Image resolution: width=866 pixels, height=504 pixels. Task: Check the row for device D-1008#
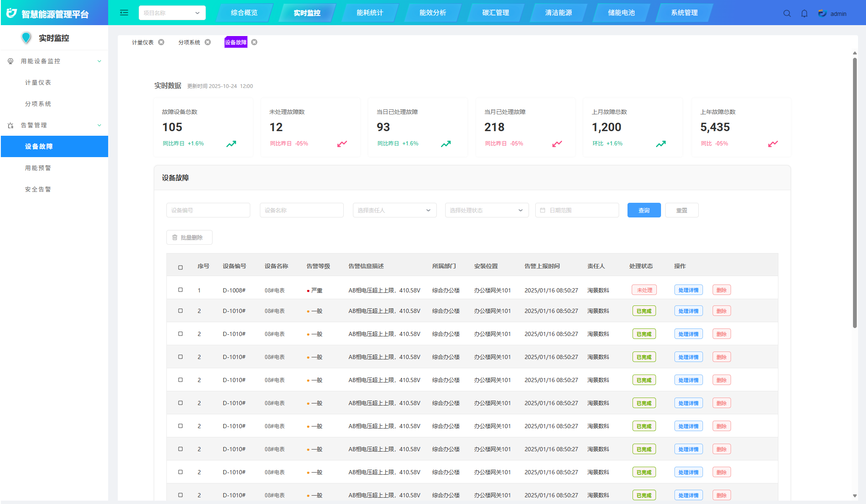[x=181, y=290]
